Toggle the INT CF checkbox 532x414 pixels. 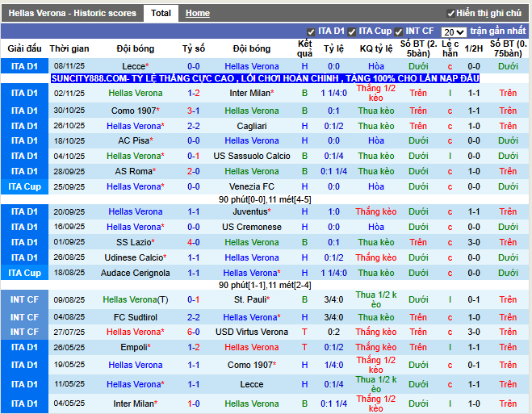[399, 31]
